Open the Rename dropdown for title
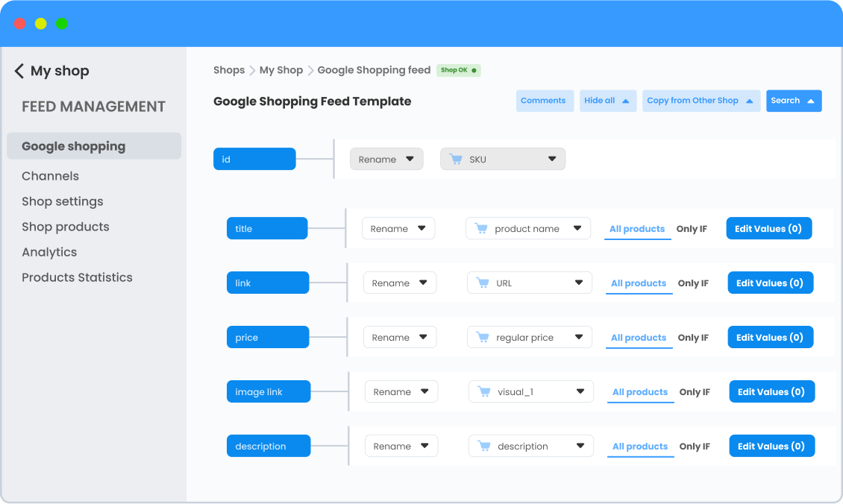 tap(398, 228)
